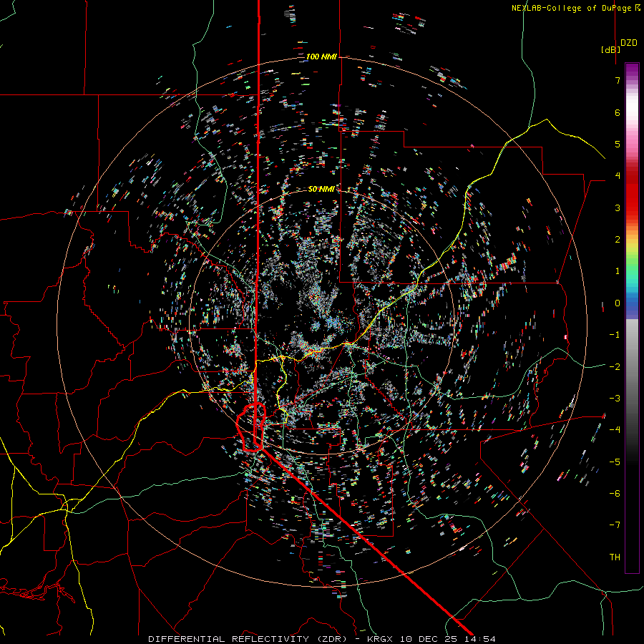
Task: Click the -7 value on color scale
Action: (x=615, y=525)
